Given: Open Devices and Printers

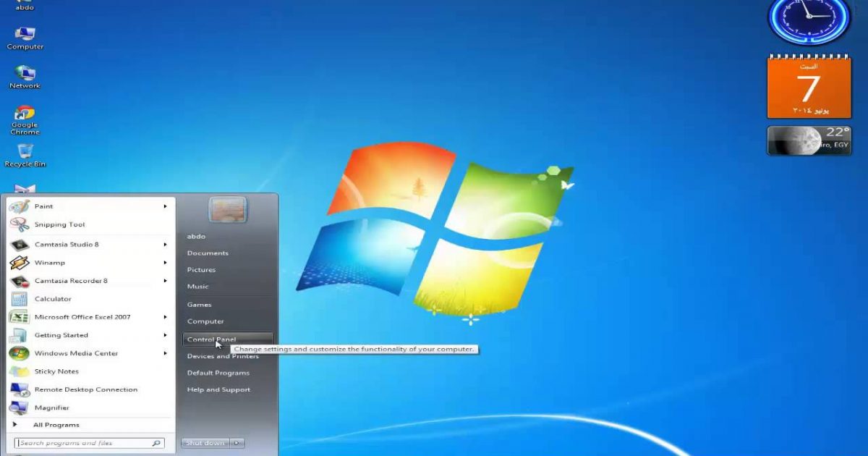Looking at the screenshot, I should tap(223, 356).
